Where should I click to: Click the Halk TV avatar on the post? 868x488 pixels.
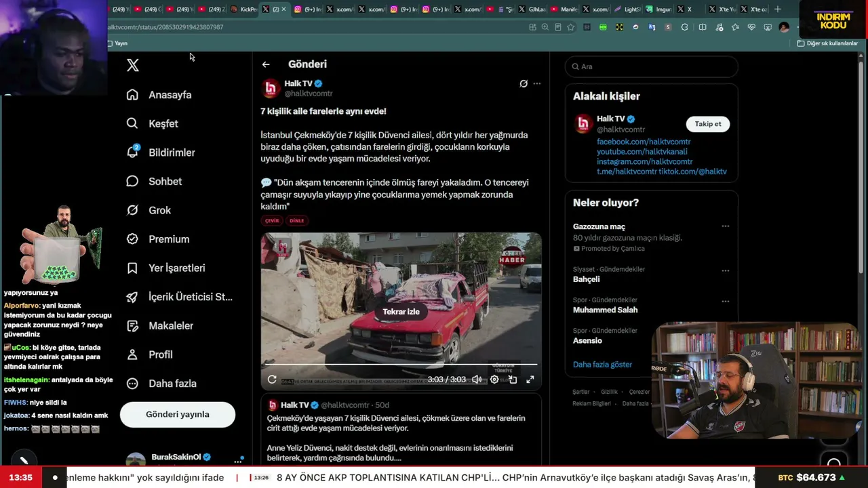pos(271,88)
